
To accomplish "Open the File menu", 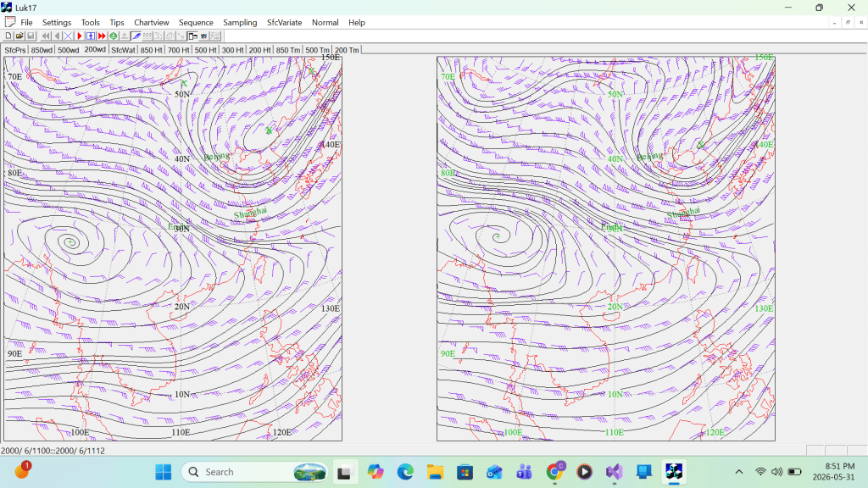I will click(26, 23).
